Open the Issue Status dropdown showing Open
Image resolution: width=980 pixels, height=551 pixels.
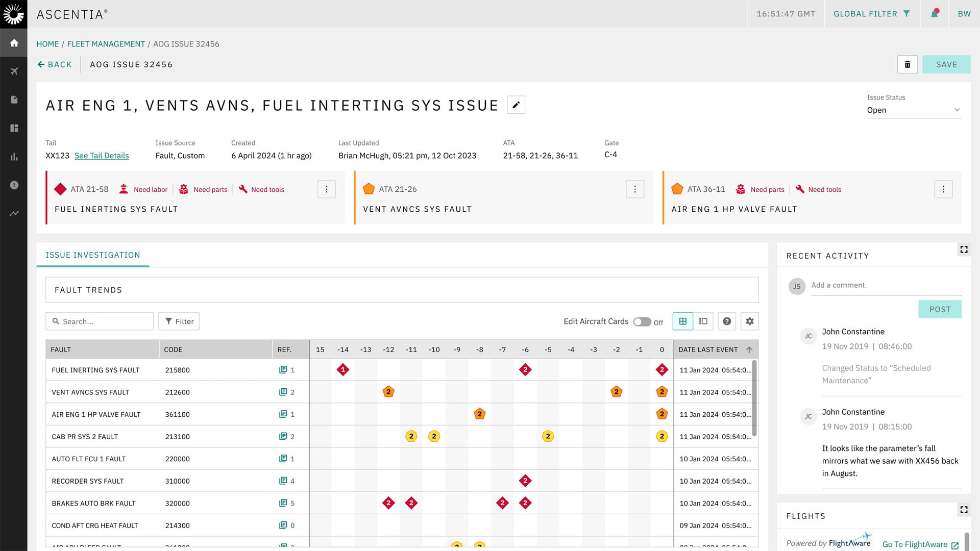click(913, 110)
